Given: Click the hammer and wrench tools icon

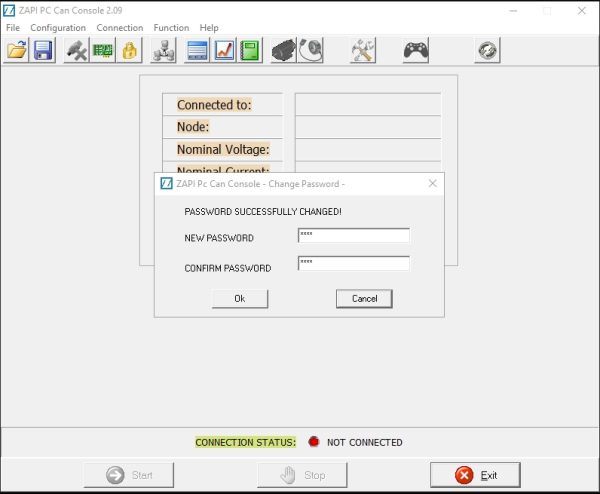Looking at the screenshot, I should 363,50.
